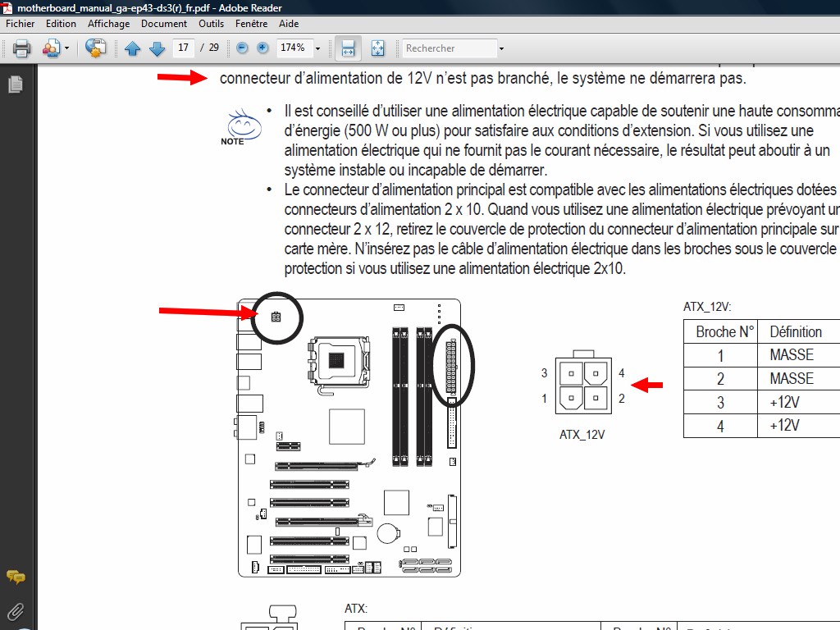Click the Adobe PDF icon in title bar

coord(7,7)
